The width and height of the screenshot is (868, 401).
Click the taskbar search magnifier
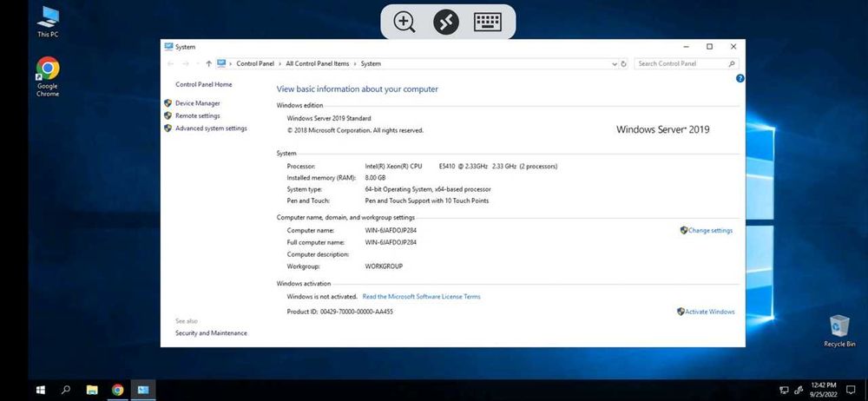(x=66, y=390)
